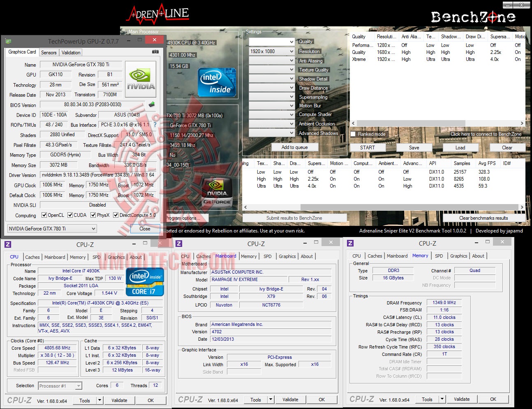Select the Performa... preset row
532x409 pixels.
coord(437,45)
